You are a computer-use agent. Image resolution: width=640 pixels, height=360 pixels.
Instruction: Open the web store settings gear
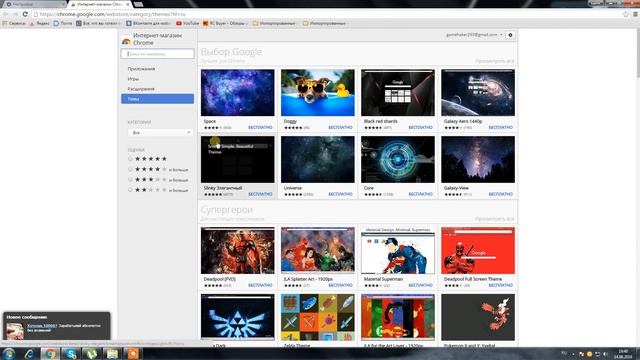point(510,35)
